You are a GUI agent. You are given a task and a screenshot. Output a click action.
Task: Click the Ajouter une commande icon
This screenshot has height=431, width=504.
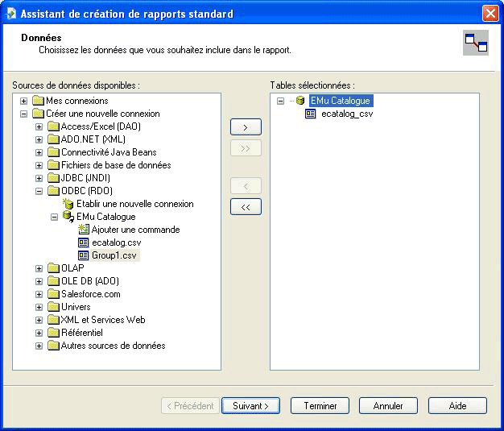tap(84, 230)
